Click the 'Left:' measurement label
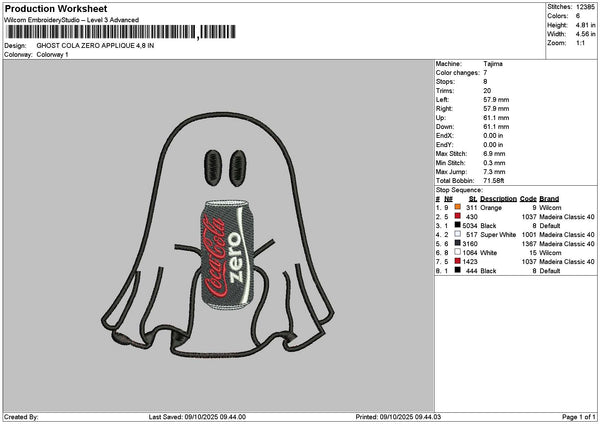Screen dimensions: 600x424 coord(442,100)
